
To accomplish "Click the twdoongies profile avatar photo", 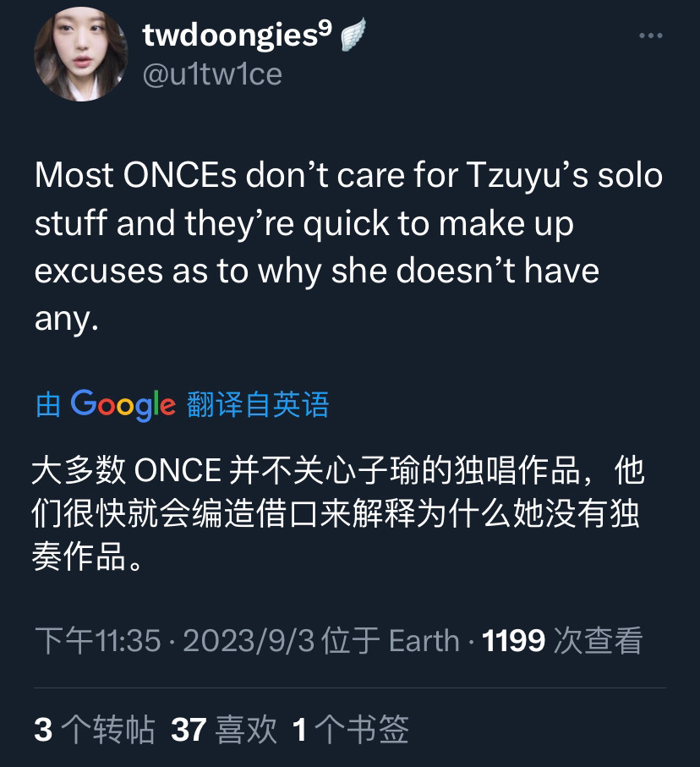I will [80, 58].
